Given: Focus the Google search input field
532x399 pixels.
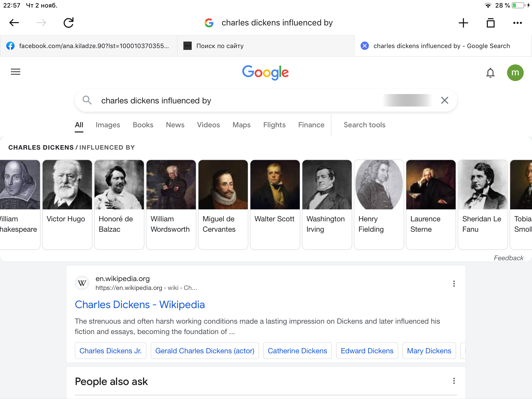Looking at the screenshot, I should (x=234, y=101).
